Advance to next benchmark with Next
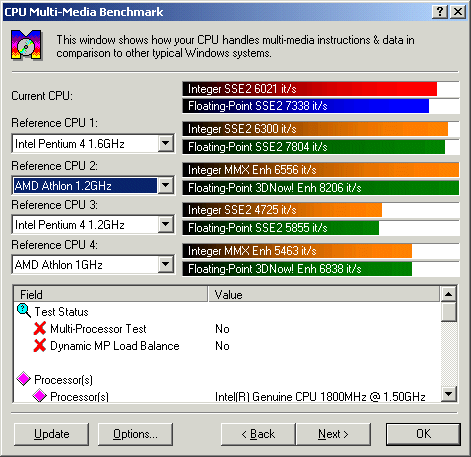 pyautogui.click(x=333, y=434)
